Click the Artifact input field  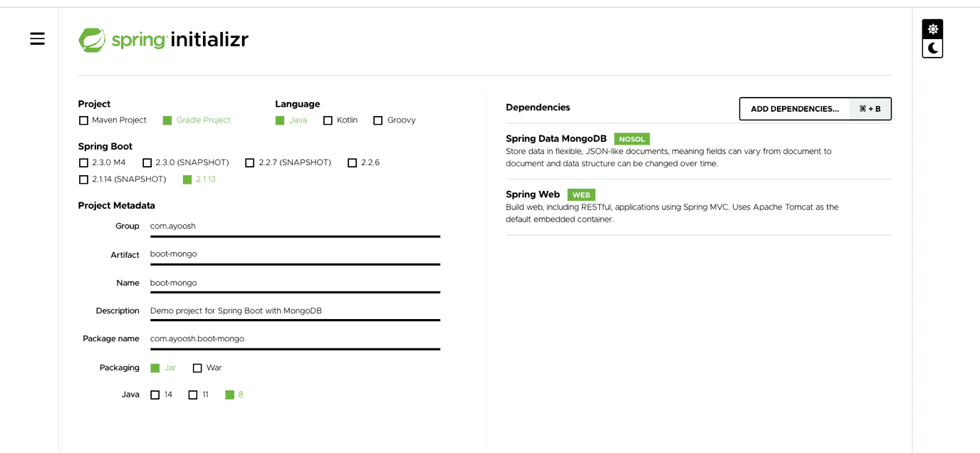294,254
